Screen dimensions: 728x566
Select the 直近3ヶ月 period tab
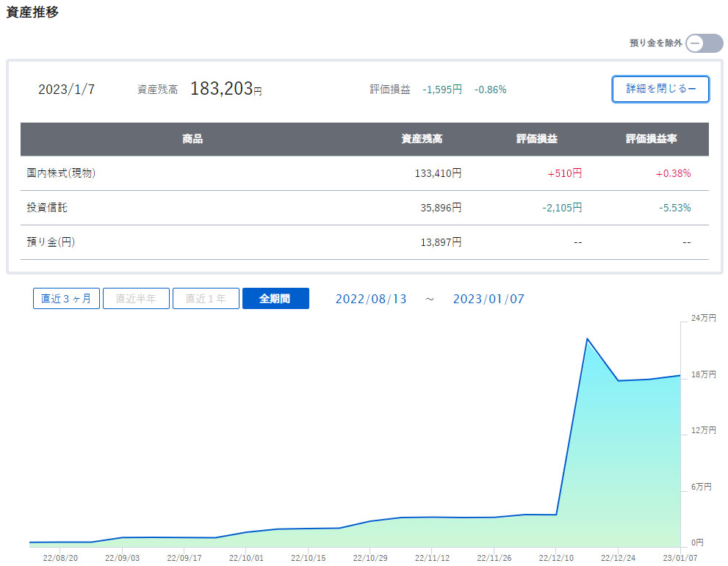(x=66, y=299)
